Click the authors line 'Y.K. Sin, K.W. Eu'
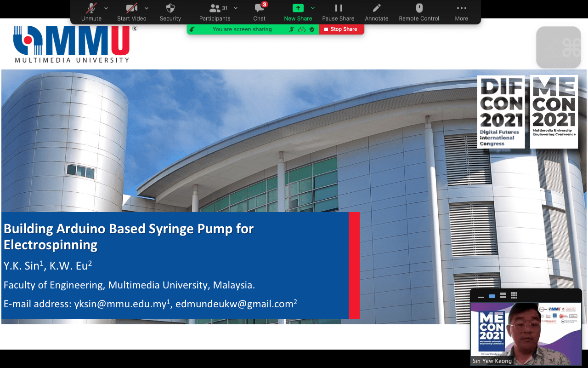588x368 pixels. [48, 265]
